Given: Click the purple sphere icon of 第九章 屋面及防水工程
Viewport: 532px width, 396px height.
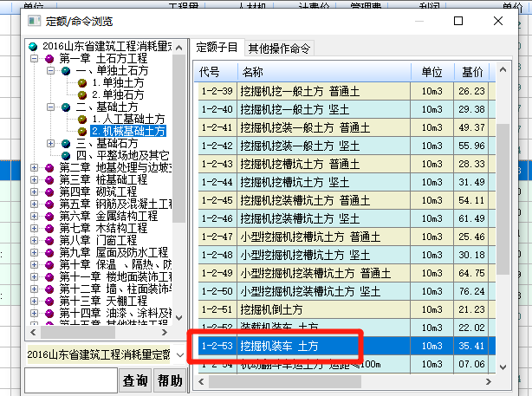Looking at the screenshot, I should [x=49, y=252].
